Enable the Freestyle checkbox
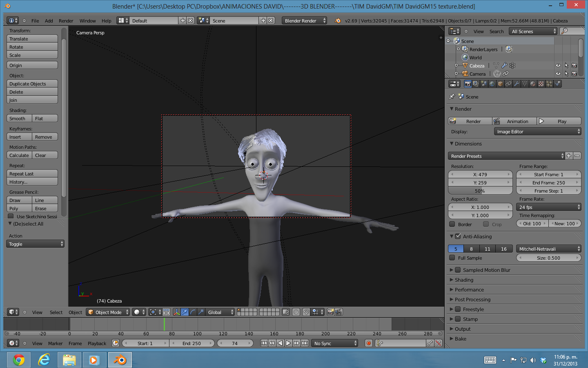Image resolution: width=588 pixels, height=368 pixels. [x=458, y=309]
